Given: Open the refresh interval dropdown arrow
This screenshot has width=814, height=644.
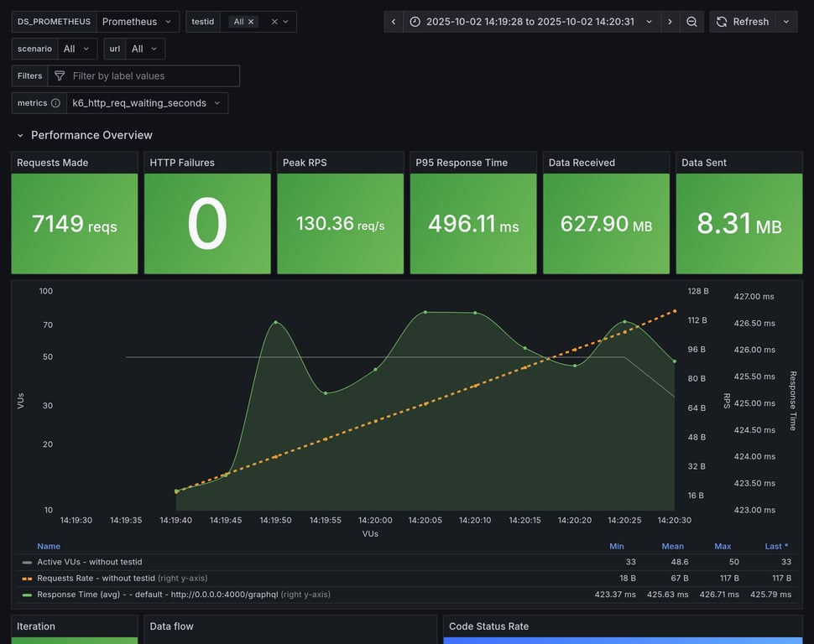Looking at the screenshot, I should click(786, 22).
